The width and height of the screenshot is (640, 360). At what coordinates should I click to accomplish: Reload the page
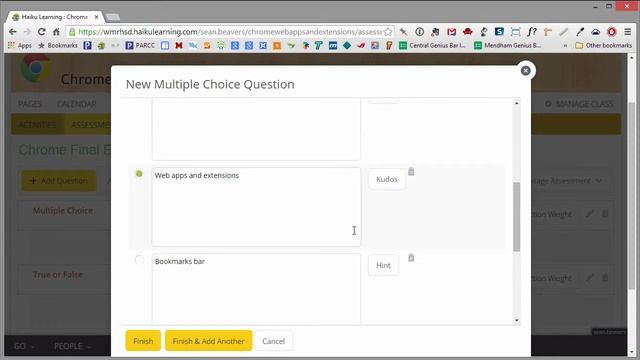click(x=42, y=31)
